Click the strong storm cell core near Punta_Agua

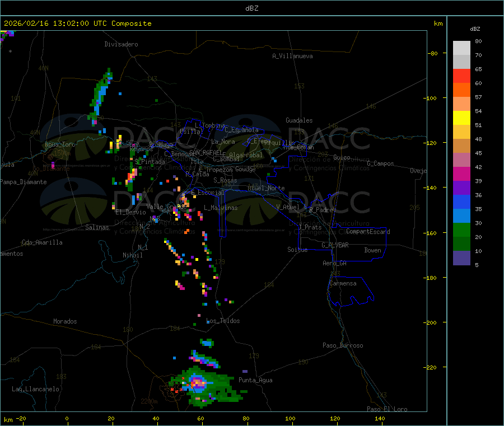click(x=198, y=383)
